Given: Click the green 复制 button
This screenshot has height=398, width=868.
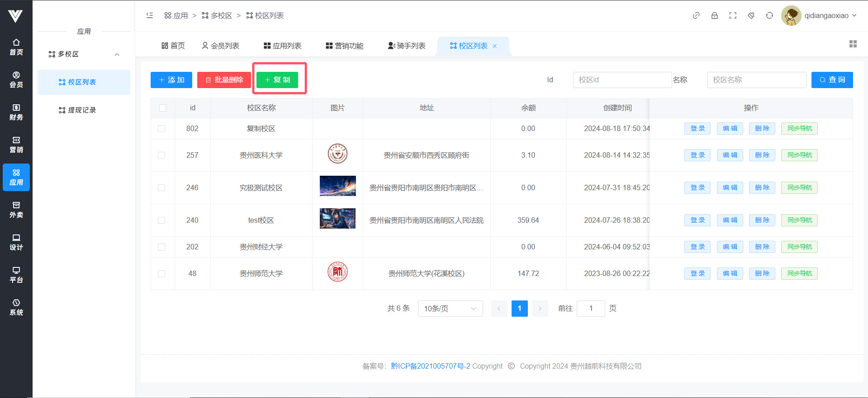Looking at the screenshot, I should coord(277,80).
